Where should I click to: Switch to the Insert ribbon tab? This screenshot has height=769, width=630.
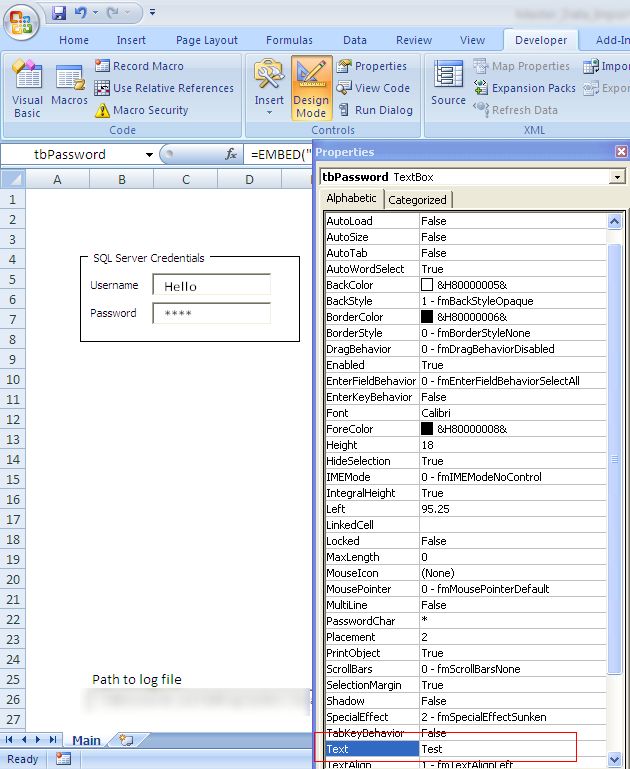point(131,40)
